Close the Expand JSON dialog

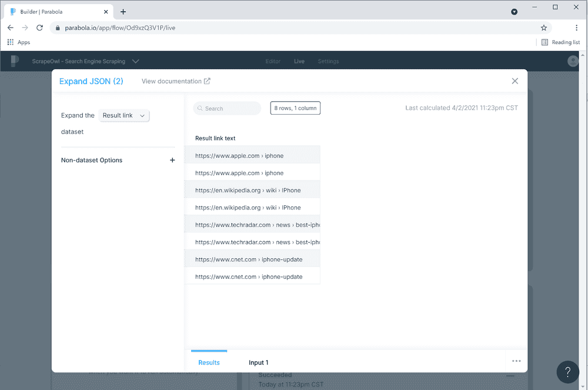[515, 81]
